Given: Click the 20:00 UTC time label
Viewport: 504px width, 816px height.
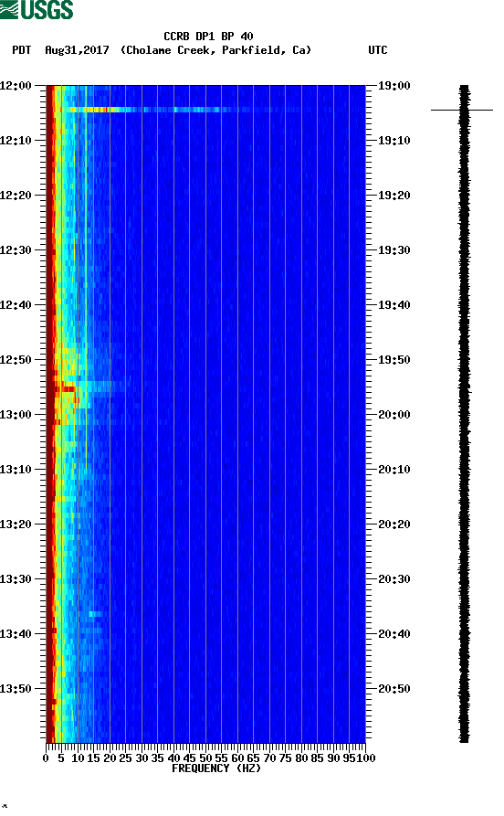Looking at the screenshot, I should pos(394,415).
